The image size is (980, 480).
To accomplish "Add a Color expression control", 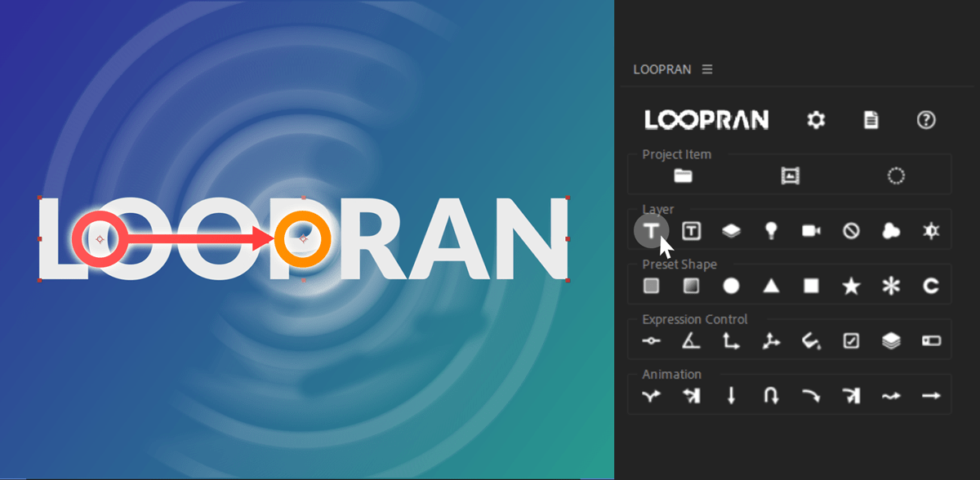I will pos(811,340).
